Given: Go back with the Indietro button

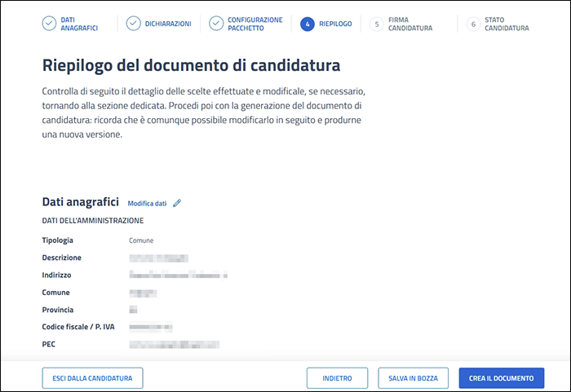Looking at the screenshot, I should 337,378.
